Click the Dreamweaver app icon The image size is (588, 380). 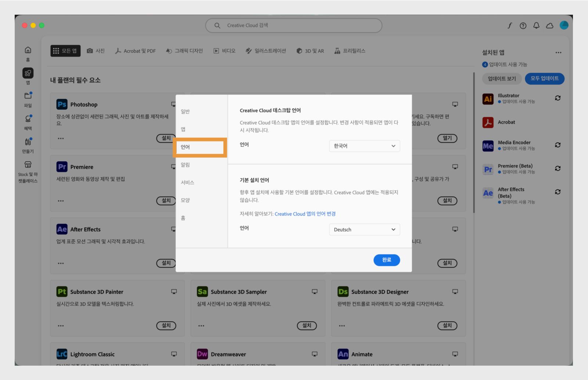(202, 354)
